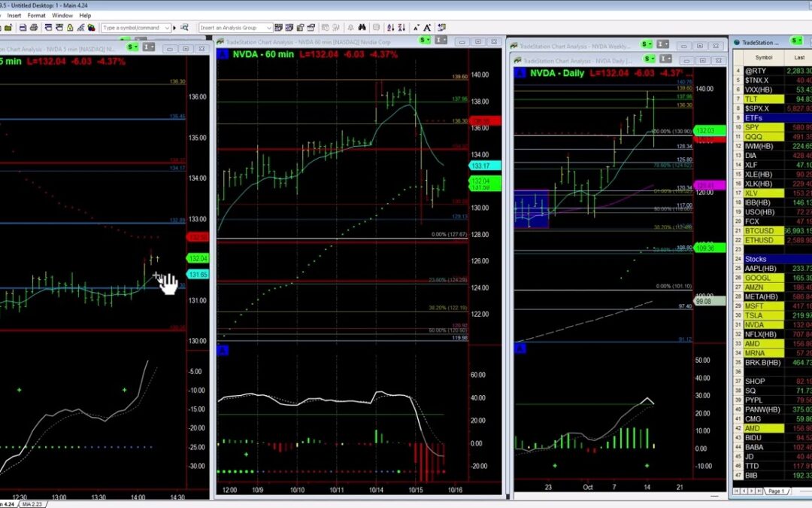Click the Stocks section header row in radar
This screenshot has height=508, width=812.
[x=773, y=259]
